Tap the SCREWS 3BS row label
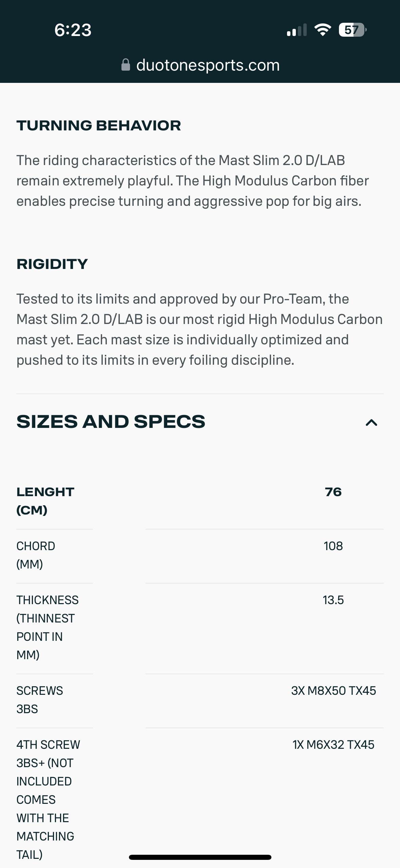Screen dimensions: 400x868 click(x=39, y=700)
